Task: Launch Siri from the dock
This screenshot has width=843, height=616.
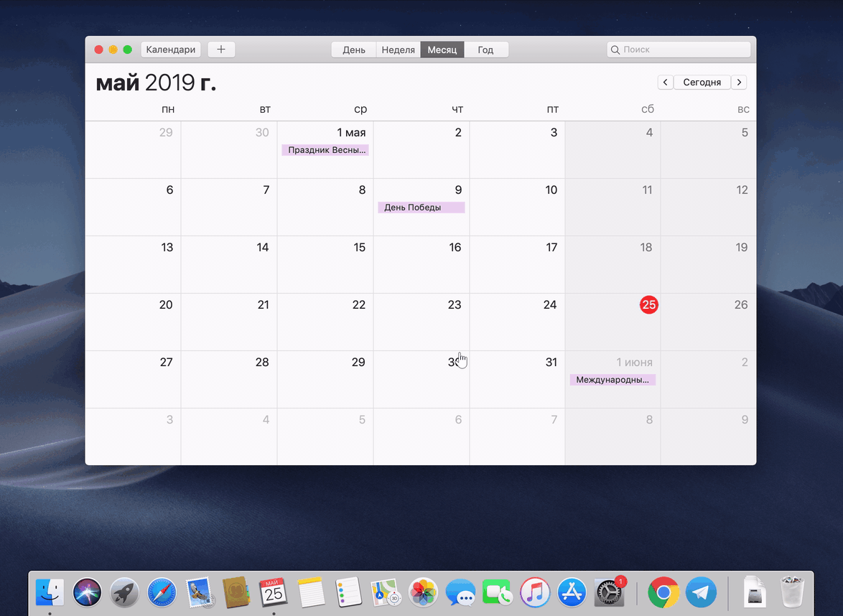Action: click(x=87, y=592)
